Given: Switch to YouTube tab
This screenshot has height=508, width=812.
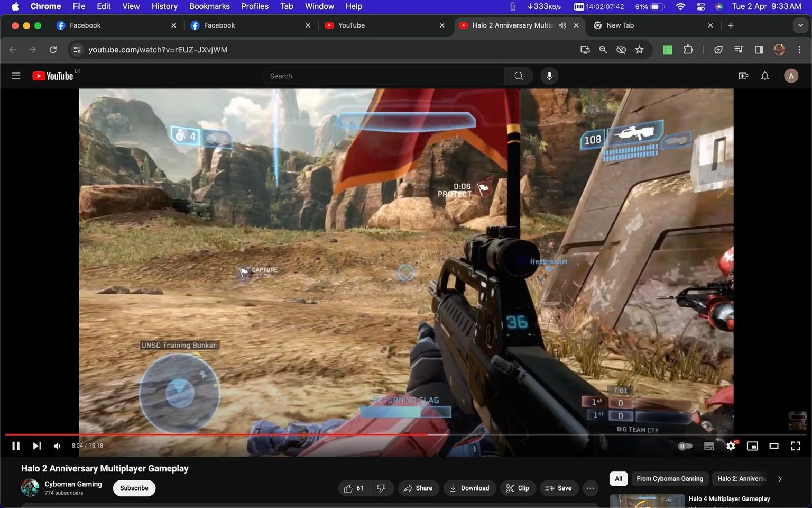Looking at the screenshot, I should pos(384,25).
